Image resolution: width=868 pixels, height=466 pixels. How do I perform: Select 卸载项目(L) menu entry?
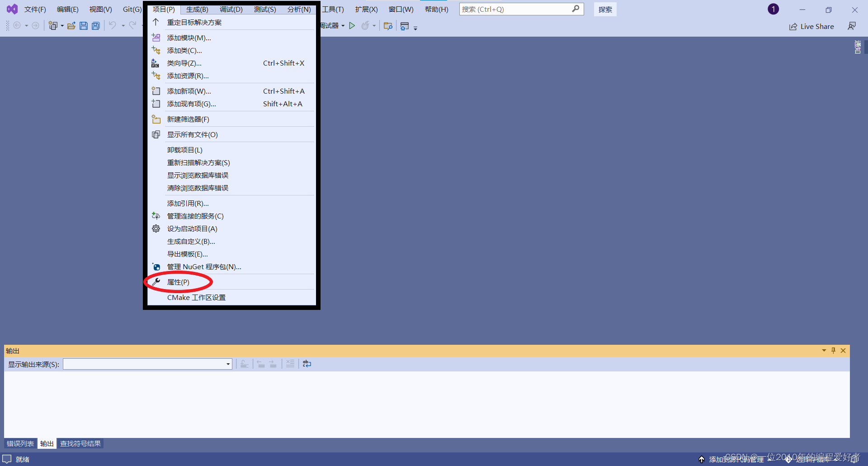(231, 150)
